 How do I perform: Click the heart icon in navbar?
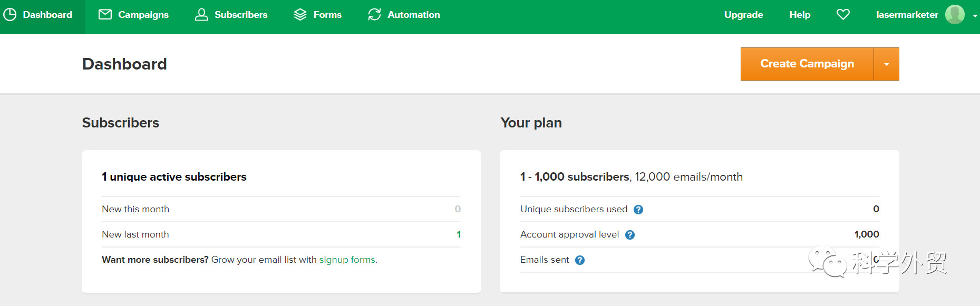(x=843, y=15)
